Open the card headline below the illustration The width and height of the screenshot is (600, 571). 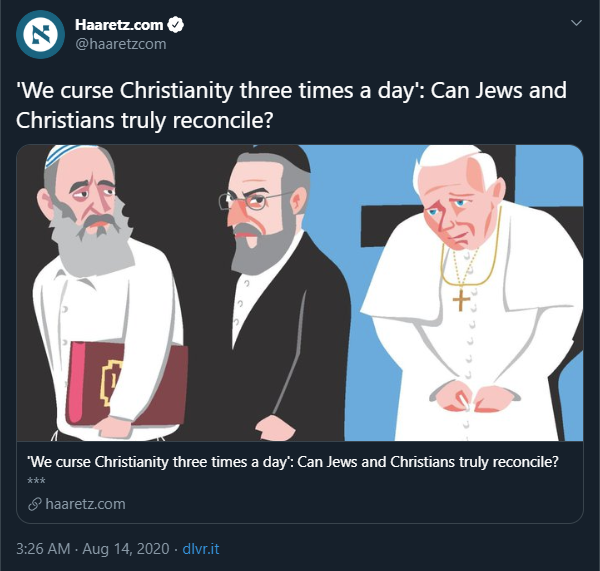[x=293, y=462]
